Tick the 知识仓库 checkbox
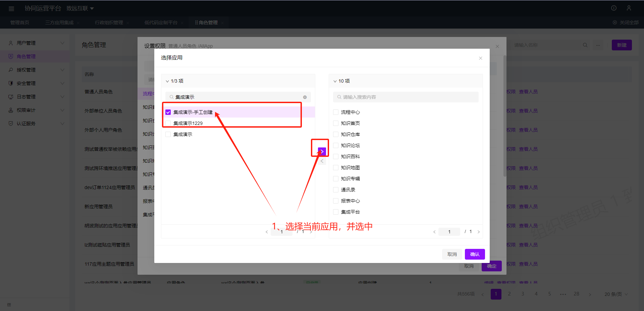644x311 pixels. [336, 134]
